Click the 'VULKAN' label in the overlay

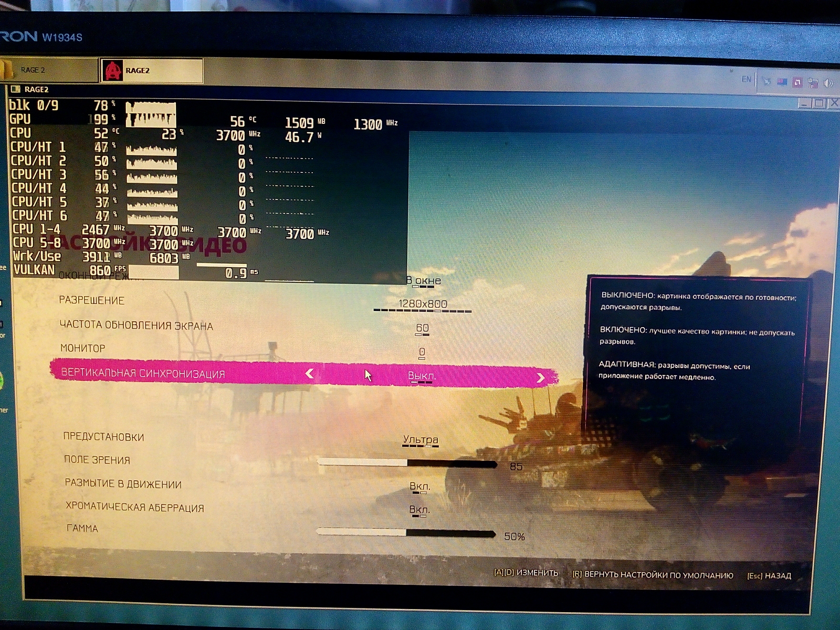click(34, 270)
